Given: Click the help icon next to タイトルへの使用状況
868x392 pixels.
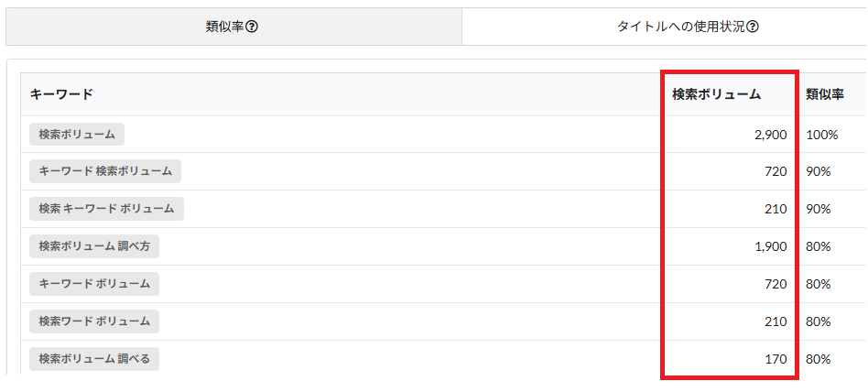Looking at the screenshot, I should coord(752,27).
